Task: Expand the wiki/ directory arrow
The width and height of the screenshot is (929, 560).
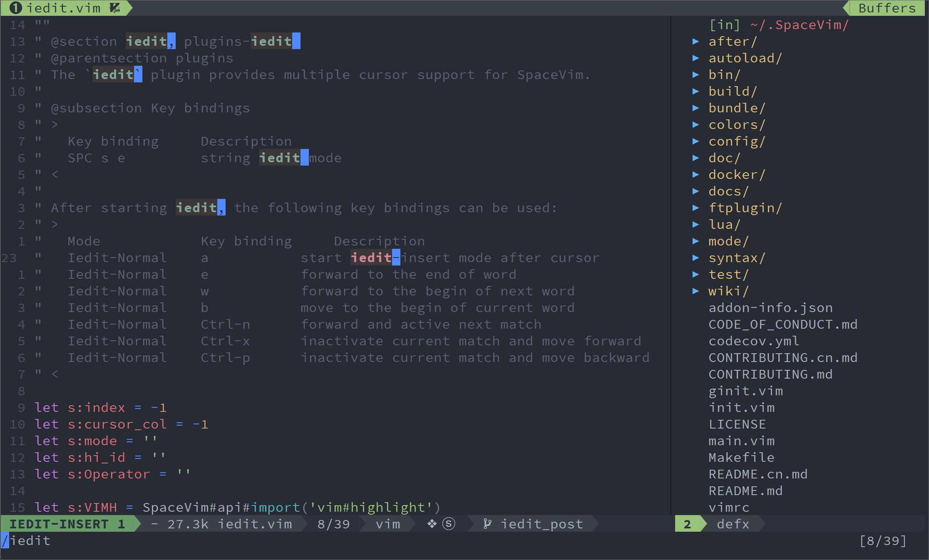Action: [696, 291]
